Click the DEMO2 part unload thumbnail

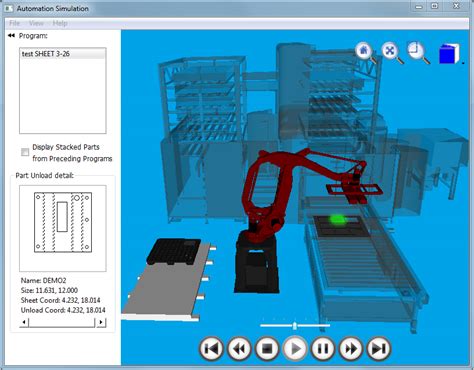[x=63, y=228]
